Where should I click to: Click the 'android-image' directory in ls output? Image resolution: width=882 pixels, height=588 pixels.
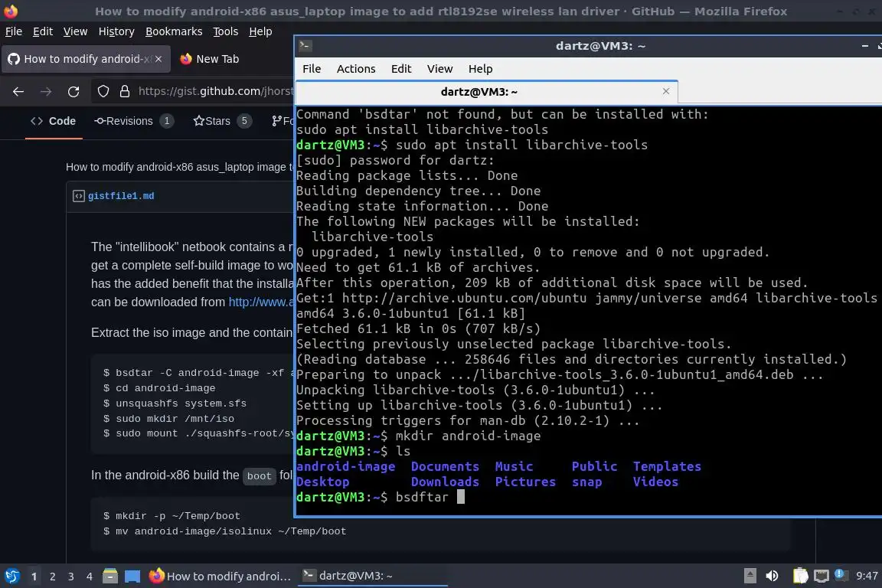tap(346, 466)
